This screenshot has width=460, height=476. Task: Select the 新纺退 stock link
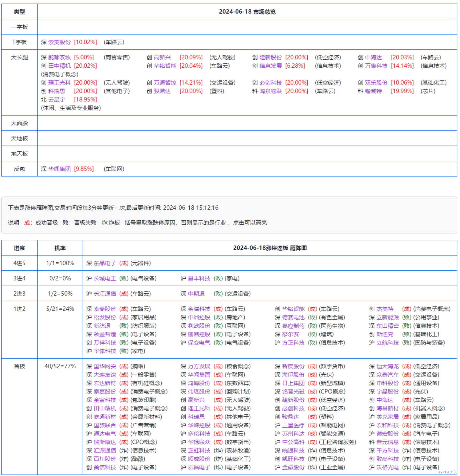coord(102,326)
